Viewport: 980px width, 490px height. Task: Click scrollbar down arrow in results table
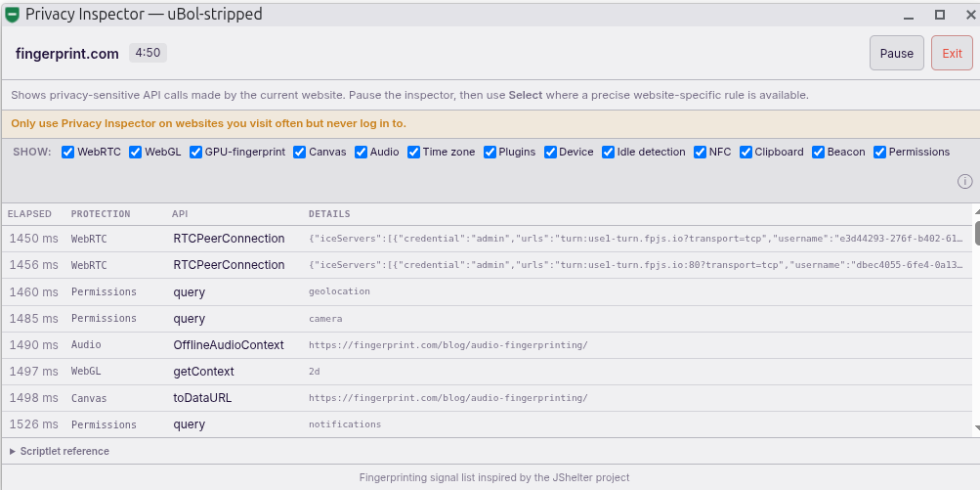(x=977, y=427)
